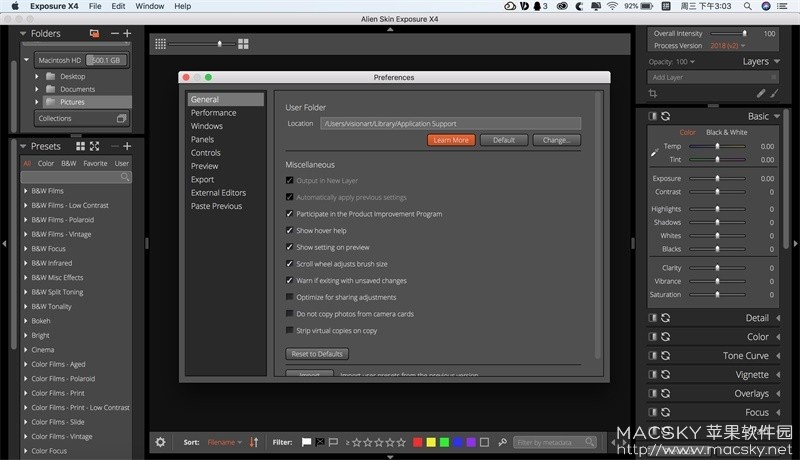800x460 pixels.
Task: Select small thumbnail grid icon
Action: [x=160, y=44]
